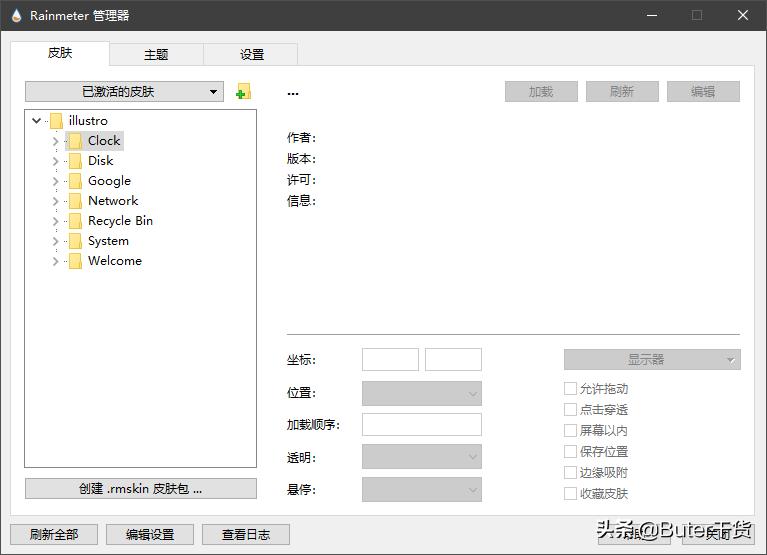Select the Network label in tree
The width and height of the screenshot is (767, 555).
tap(113, 201)
